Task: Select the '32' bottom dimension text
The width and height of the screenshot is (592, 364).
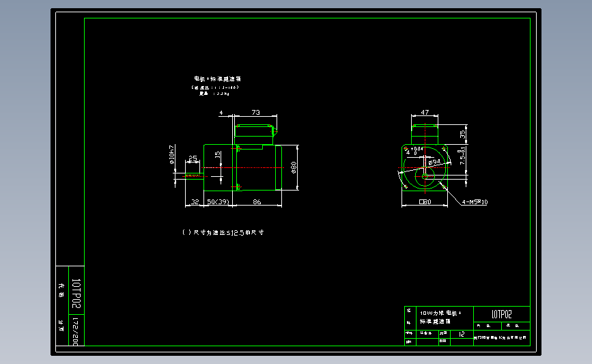Action: click(195, 201)
